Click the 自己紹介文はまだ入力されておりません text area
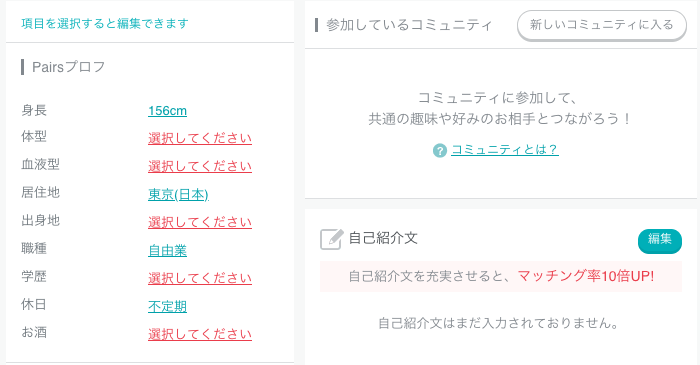 498,323
